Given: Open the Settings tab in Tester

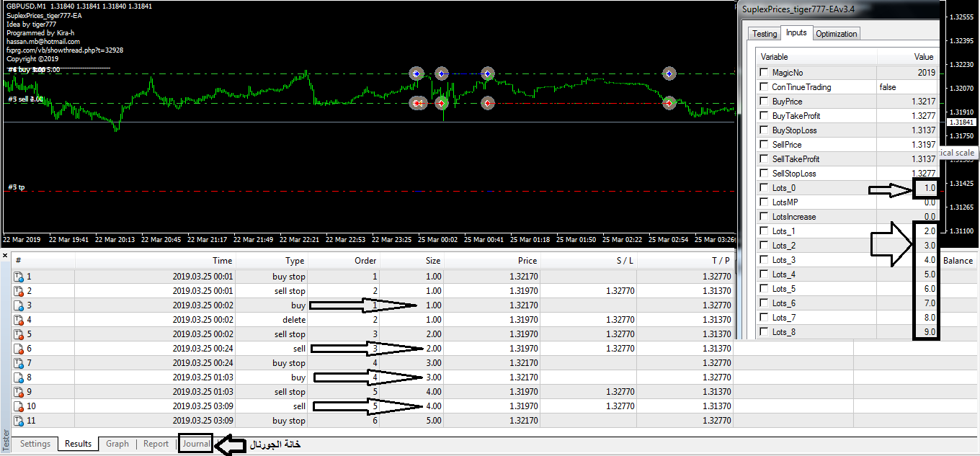Looking at the screenshot, I should tap(35, 444).
